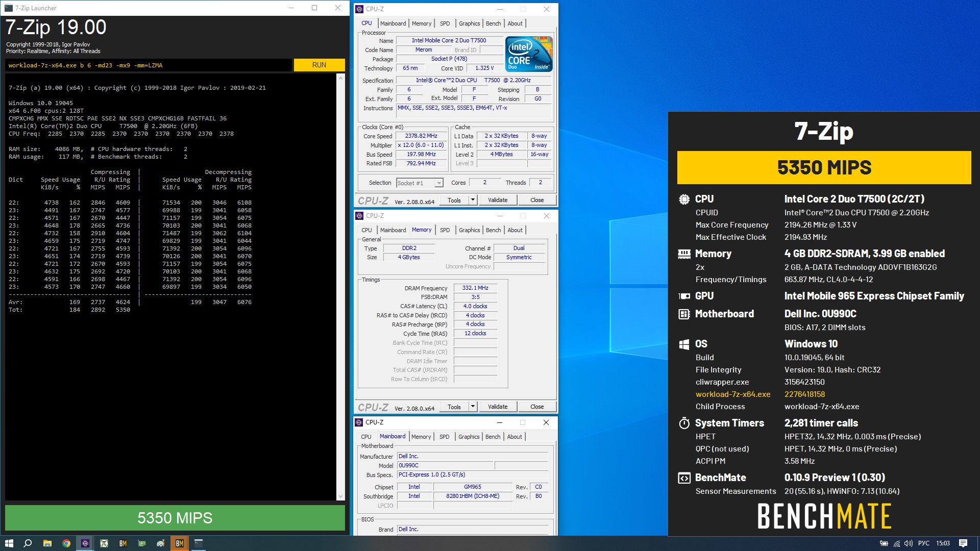Open the Wi-Fi network tray icon
The image size is (980, 551).
897,543
